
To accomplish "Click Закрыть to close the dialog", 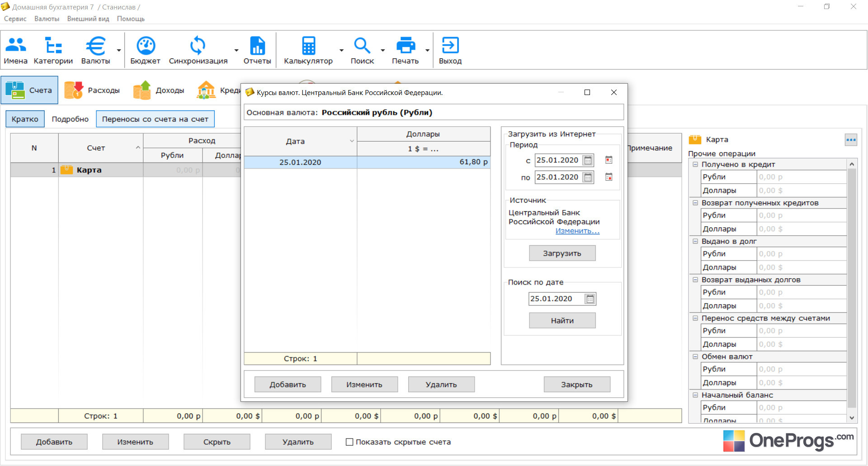I will click(x=577, y=385).
